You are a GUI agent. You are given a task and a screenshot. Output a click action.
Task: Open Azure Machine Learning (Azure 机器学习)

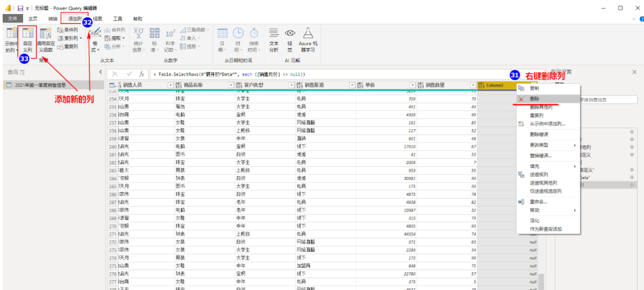pyautogui.click(x=308, y=40)
